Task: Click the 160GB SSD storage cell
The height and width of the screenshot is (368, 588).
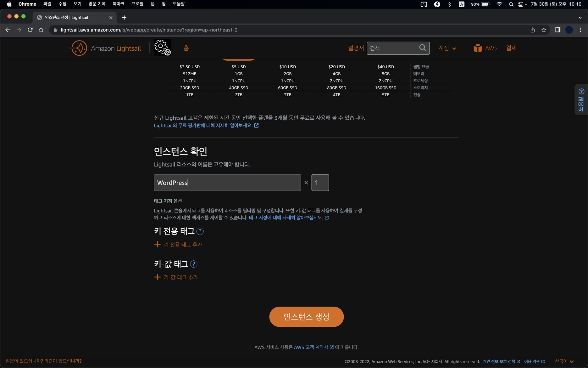Action: pyautogui.click(x=386, y=88)
